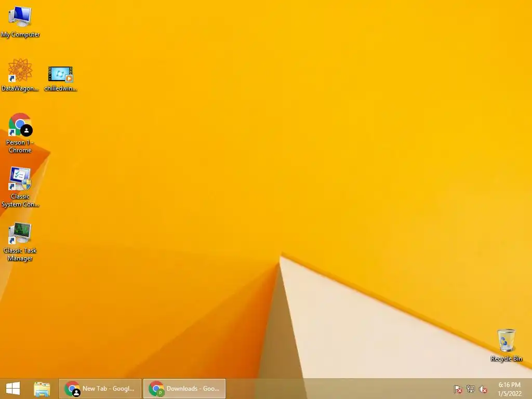This screenshot has height=399, width=532.
Task: Open the network status tray icon
Action: pyautogui.click(x=471, y=389)
